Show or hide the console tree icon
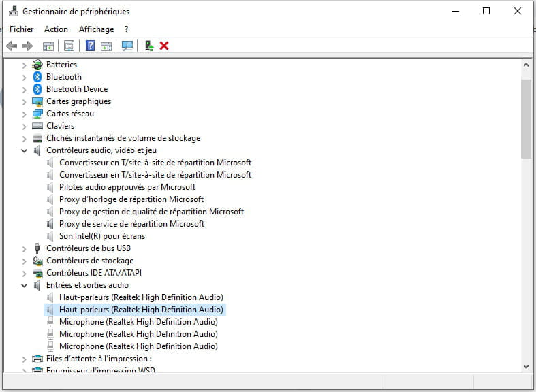Viewport: 536px width, 392px height. point(48,46)
